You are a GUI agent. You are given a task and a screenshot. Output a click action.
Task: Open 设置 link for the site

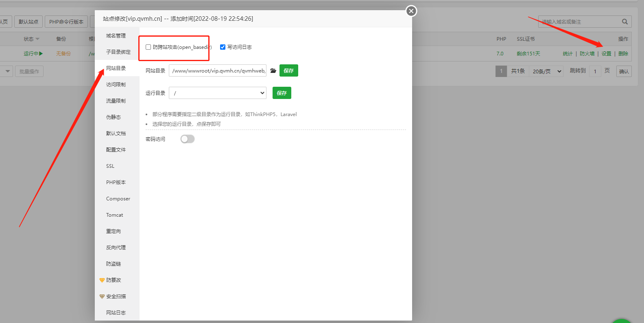(x=606, y=54)
